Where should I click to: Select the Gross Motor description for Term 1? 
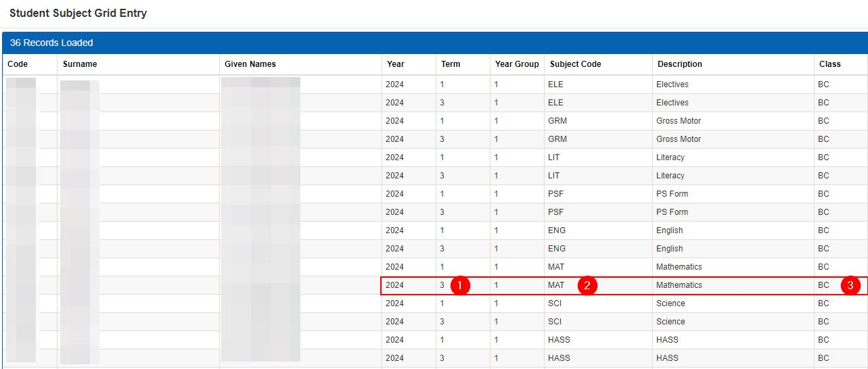click(x=679, y=121)
